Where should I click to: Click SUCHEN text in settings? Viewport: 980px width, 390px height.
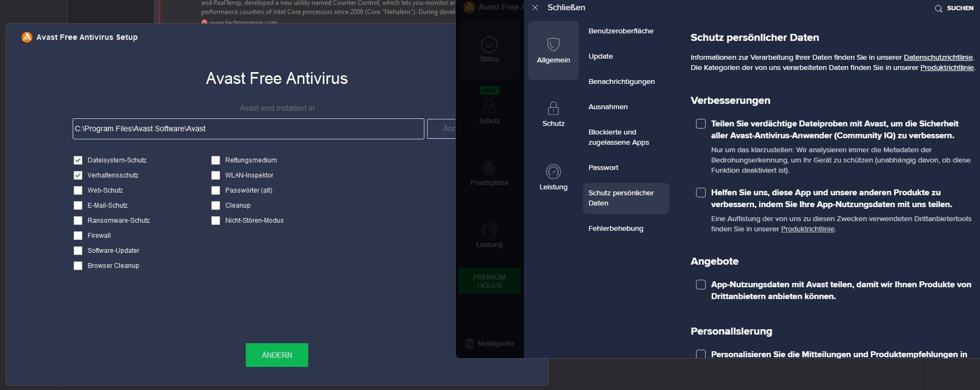coord(960,9)
